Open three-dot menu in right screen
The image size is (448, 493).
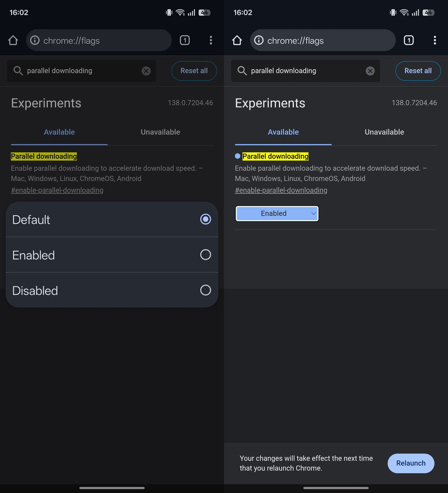tap(435, 40)
